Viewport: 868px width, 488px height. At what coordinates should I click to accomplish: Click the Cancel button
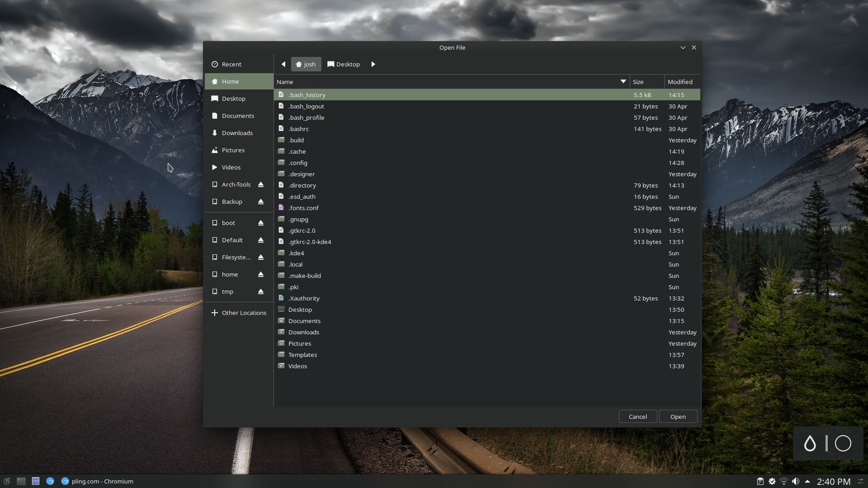[x=637, y=417]
